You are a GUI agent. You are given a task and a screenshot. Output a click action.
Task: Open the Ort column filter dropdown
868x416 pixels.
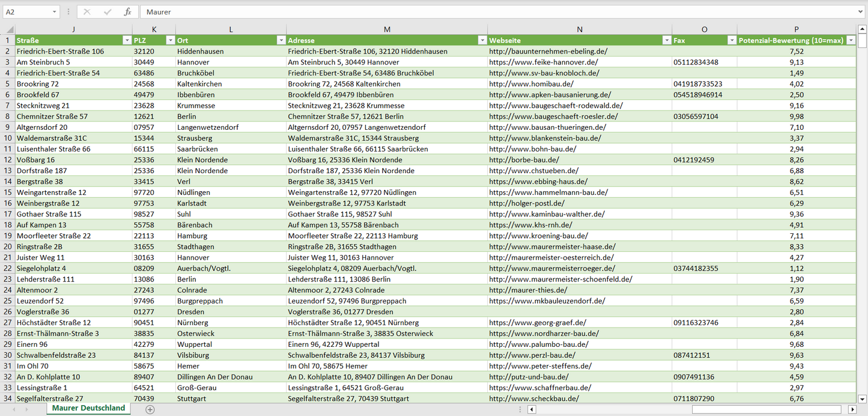point(281,40)
